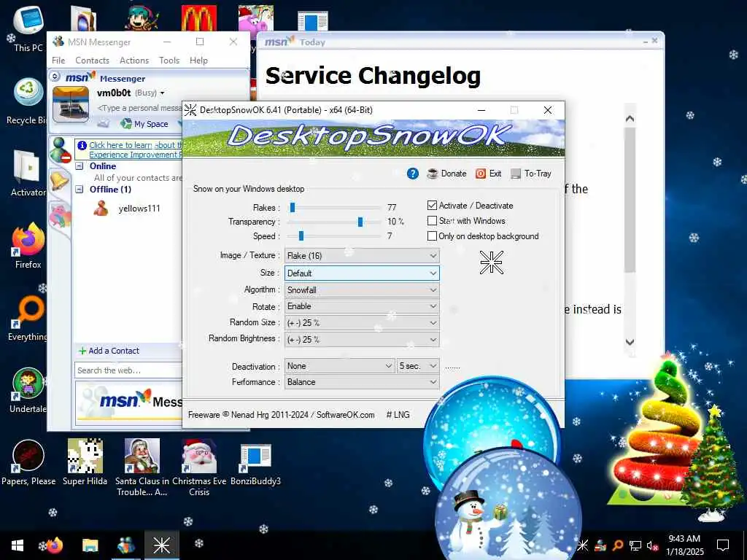
Task: Enable Start with Windows checkbox
Action: pos(432,221)
